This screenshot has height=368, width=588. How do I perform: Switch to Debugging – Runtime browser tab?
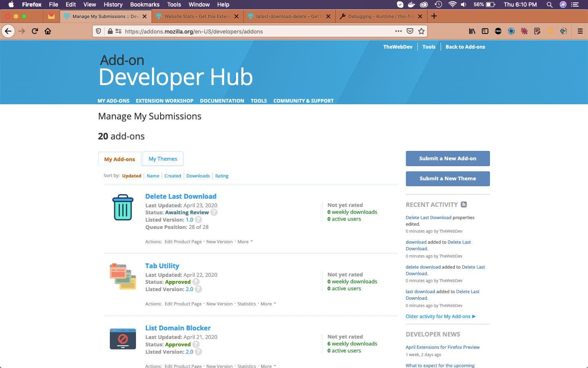click(381, 16)
